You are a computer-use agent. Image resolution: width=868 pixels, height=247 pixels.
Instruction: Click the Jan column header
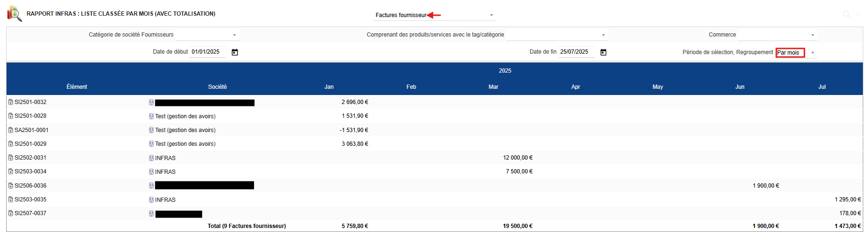tap(329, 87)
